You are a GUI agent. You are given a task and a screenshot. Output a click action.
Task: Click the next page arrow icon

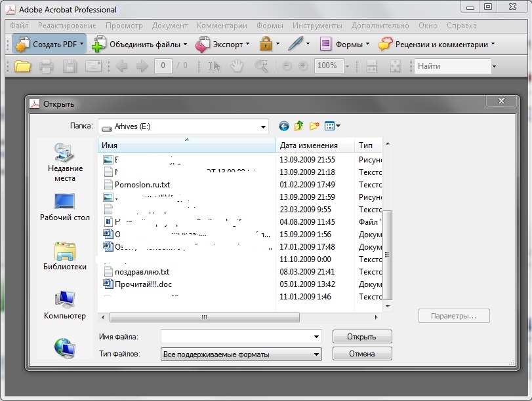point(142,66)
